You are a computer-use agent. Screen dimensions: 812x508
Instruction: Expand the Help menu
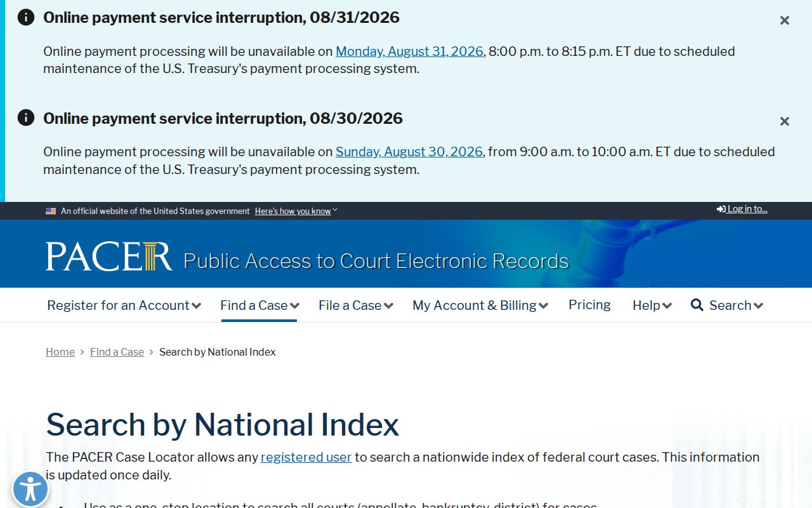[x=652, y=305]
